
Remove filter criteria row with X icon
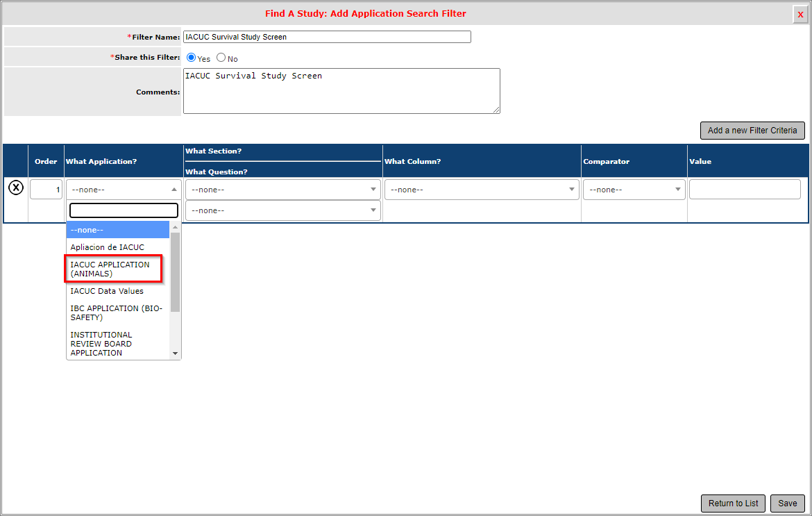pos(16,188)
